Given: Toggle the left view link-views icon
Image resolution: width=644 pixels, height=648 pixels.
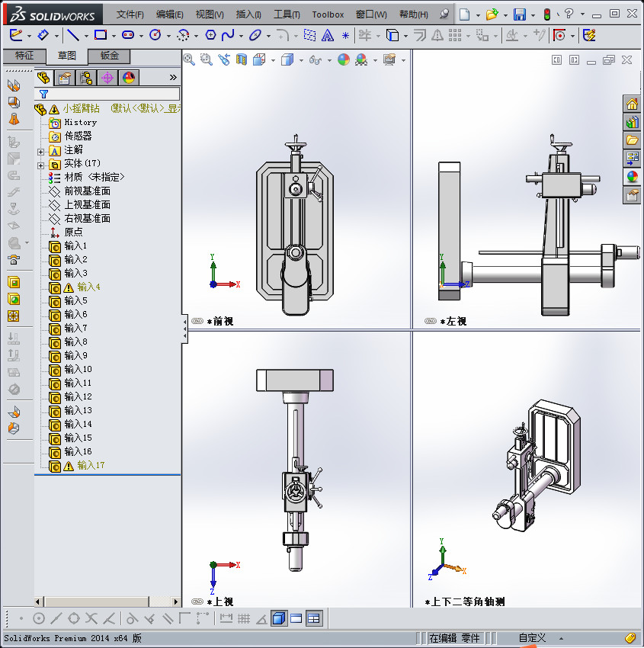Looking at the screenshot, I should [431, 321].
